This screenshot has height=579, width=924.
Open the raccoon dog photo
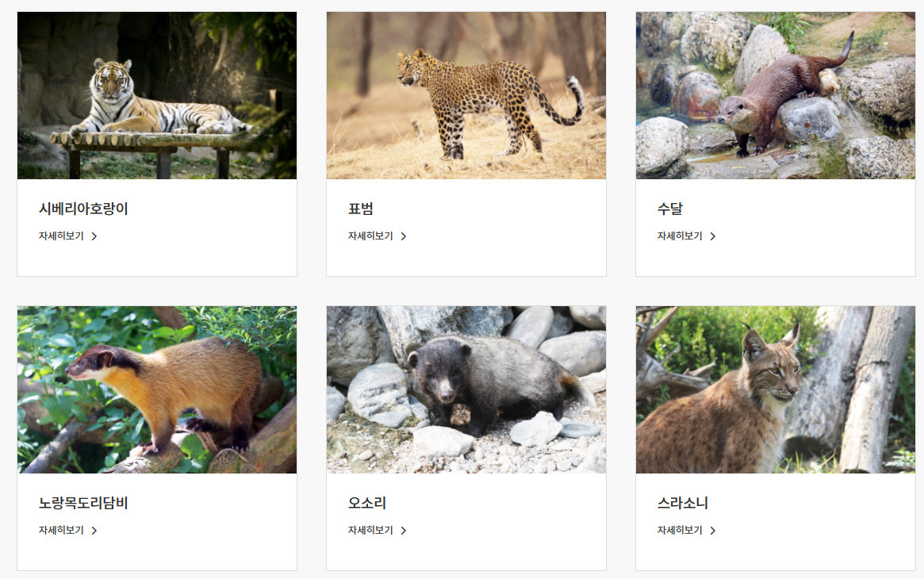[x=466, y=389]
